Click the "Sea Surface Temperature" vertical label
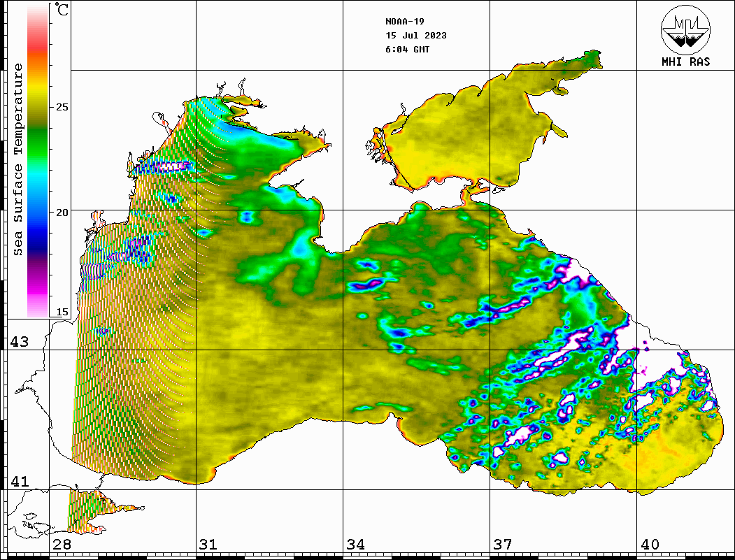Screen dimensions: 735x560 click(17, 160)
